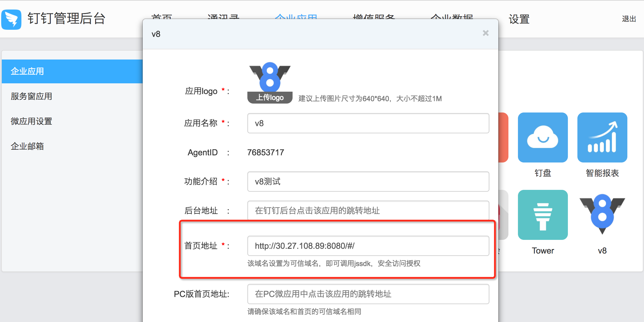Click the logo size hint 建议上传图片尺寸为640*640

(370, 99)
